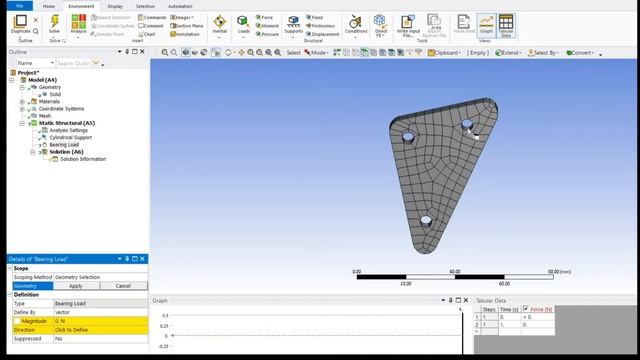Open the Mode dropdown
The image size is (640, 360).
(316, 53)
